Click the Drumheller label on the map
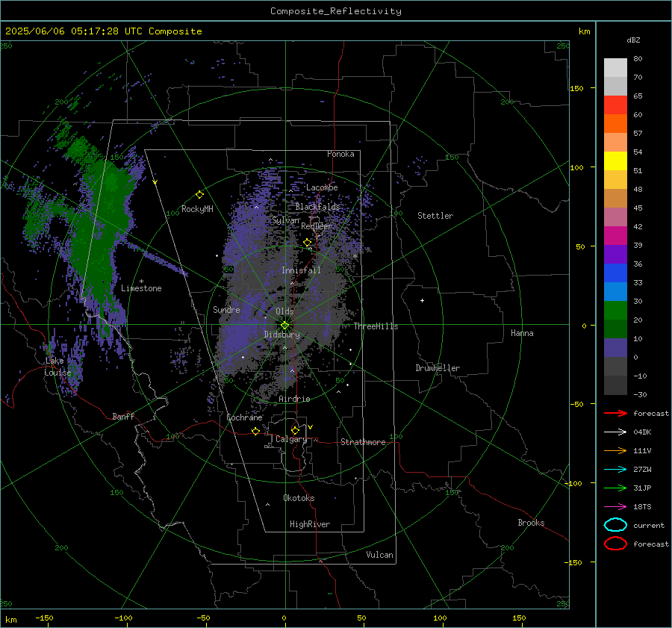Viewport: 672px width, 628px height. coord(438,368)
